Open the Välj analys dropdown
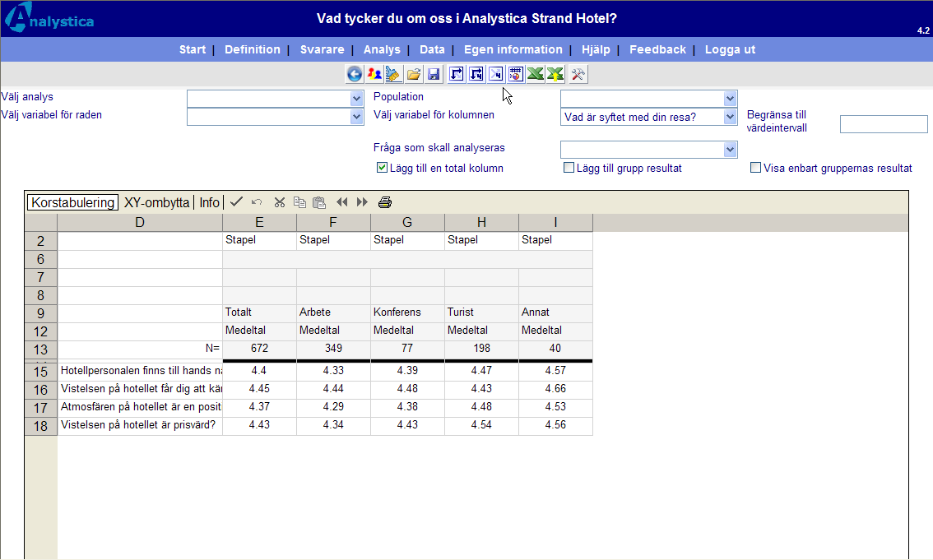This screenshot has width=933, height=560. (x=276, y=98)
